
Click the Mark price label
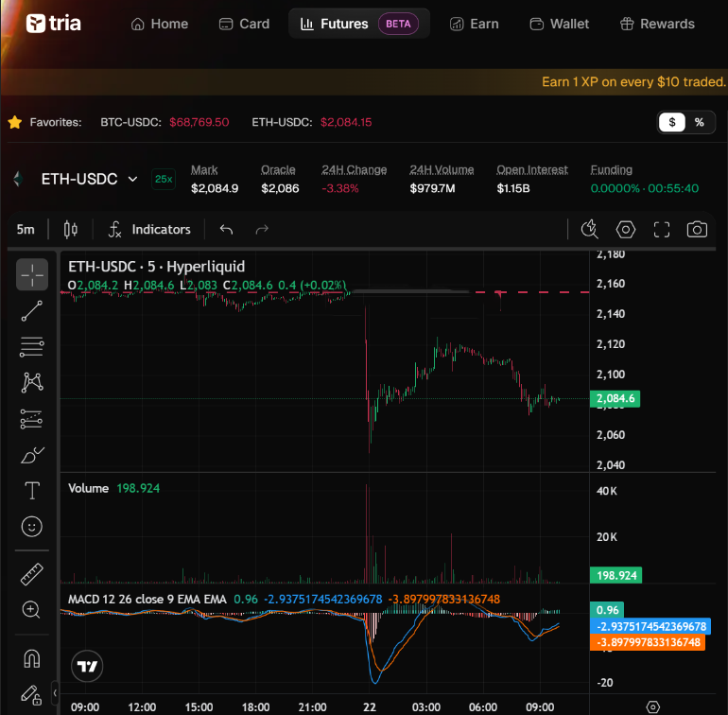[204, 170]
